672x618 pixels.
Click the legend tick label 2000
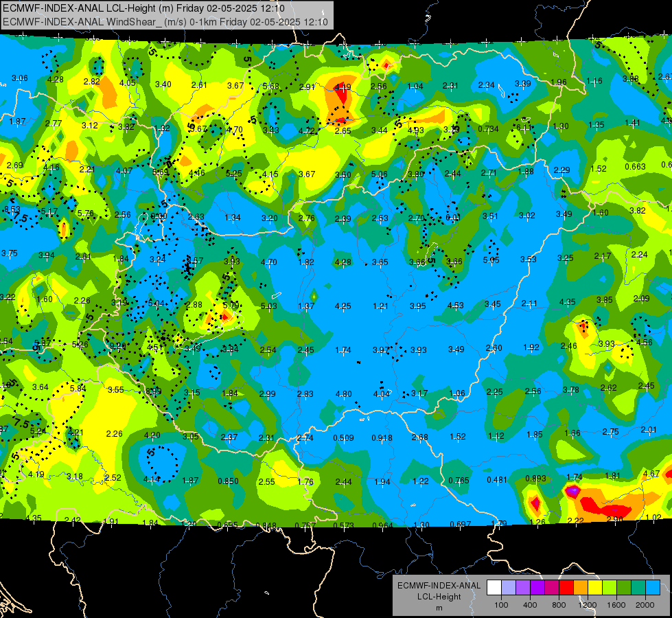[x=645, y=605]
